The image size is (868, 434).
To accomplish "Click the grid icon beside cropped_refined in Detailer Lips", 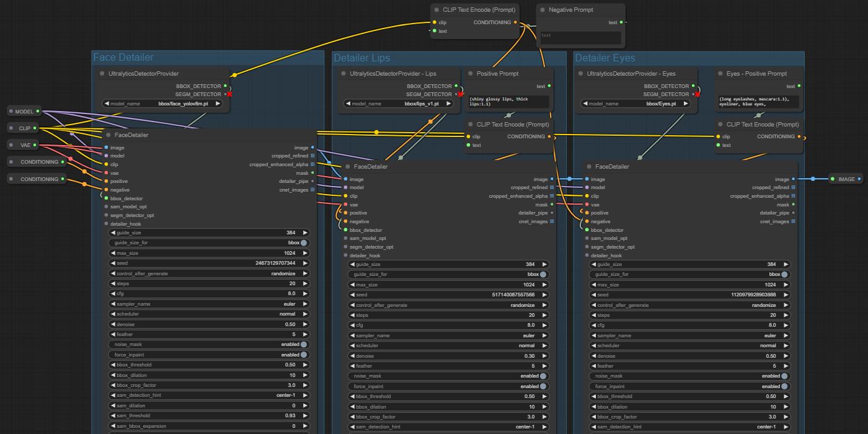I will pos(552,187).
